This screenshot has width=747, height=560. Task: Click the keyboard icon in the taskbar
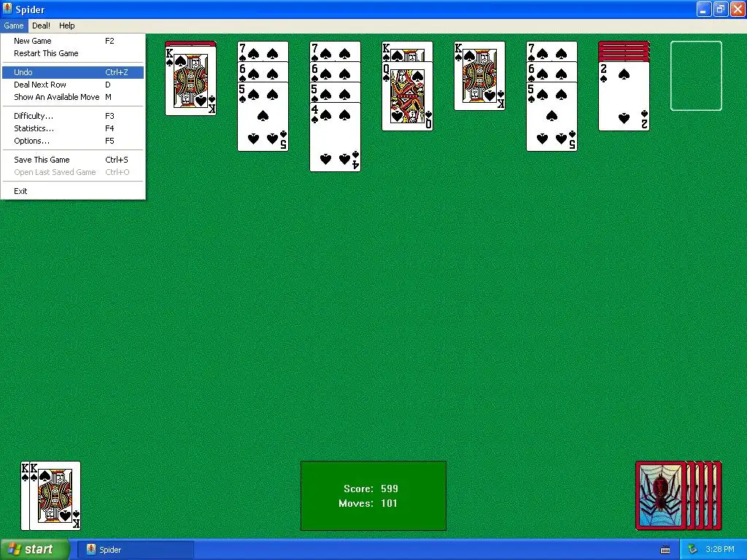[665, 550]
